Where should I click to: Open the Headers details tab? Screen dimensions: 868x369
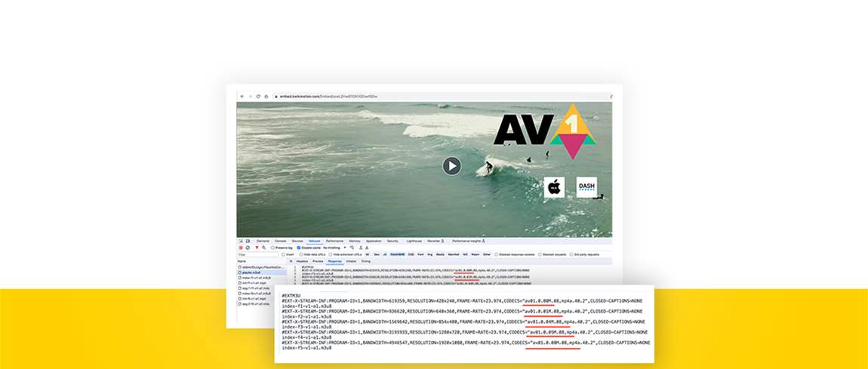302,261
